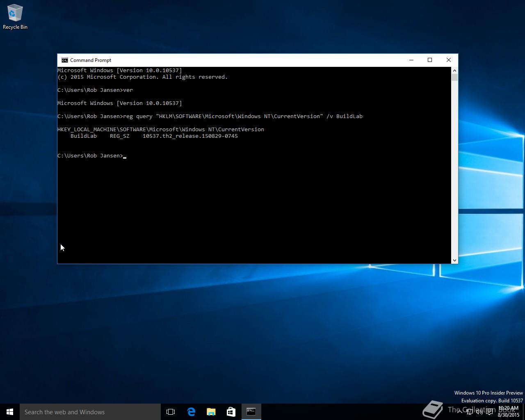Click the (c) 2015 Microsoft Corporation line
Screen dimensions: 525x420
pos(143,77)
